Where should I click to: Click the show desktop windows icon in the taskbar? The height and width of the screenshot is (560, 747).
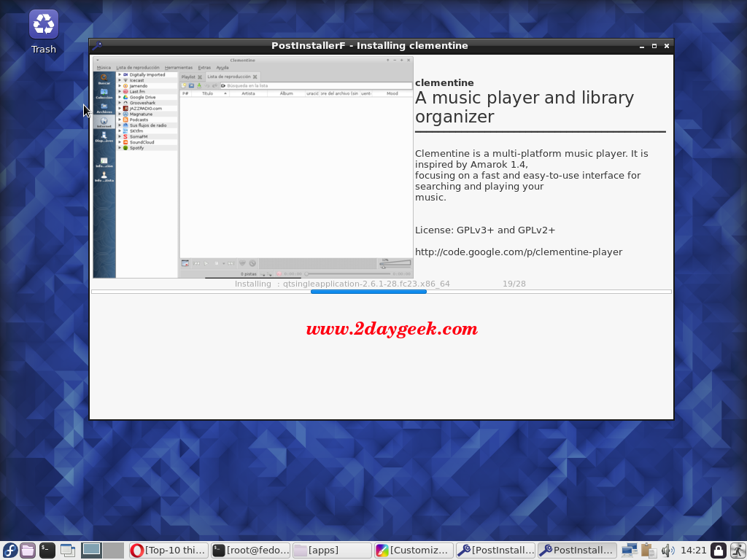click(x=68, y=551)
